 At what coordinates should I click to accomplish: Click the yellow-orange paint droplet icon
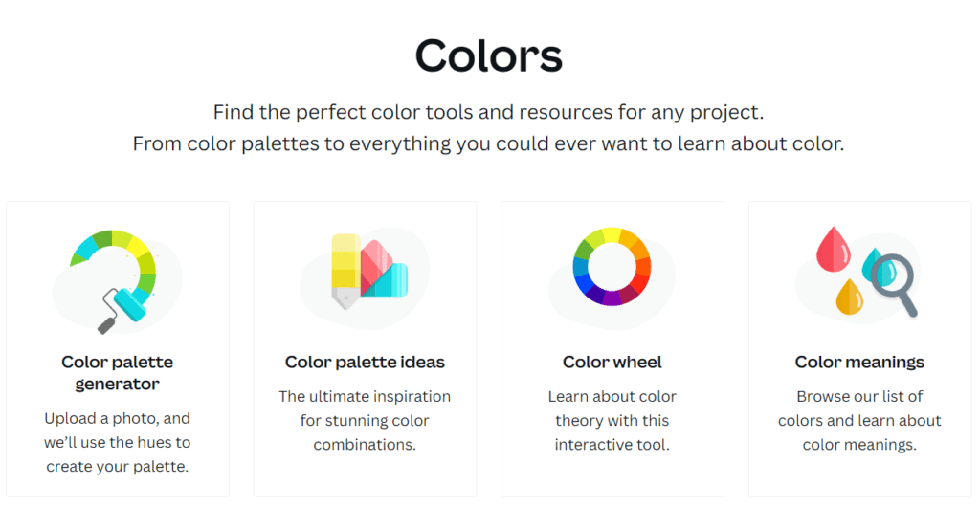(850, 297)
